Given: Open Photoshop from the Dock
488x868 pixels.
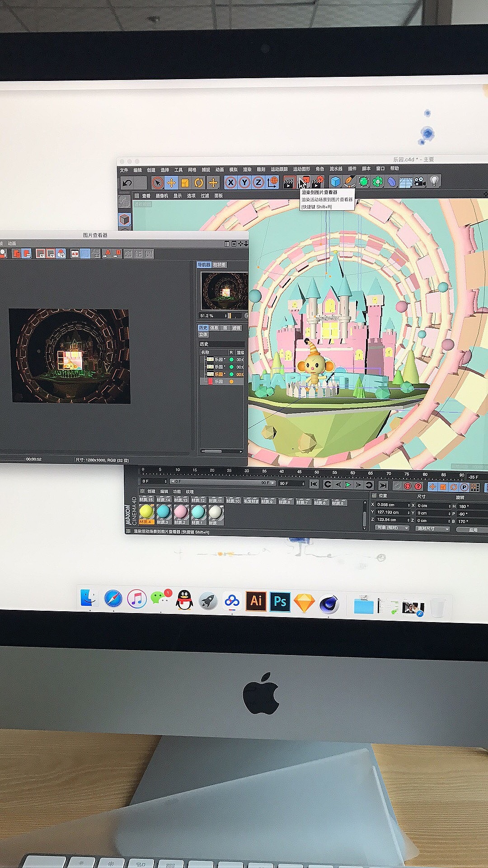Looking at the screenshot, I should [x=280, y=602].
